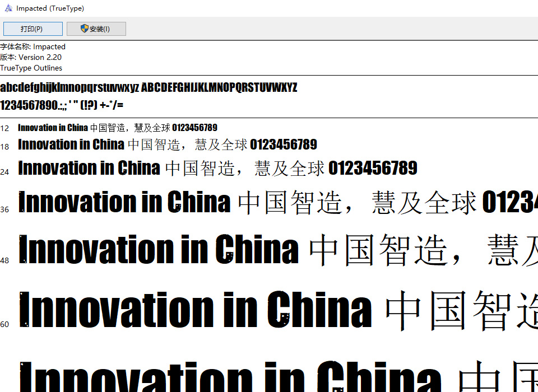Click the "24" size label

click(x=4, y=172)
